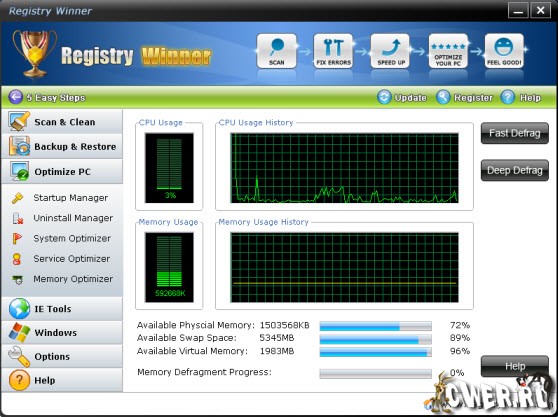Image resolution: width=558 pixels, height=417 pixels.
Task: Click the Speed Up arrow icon
Action: click(x=390, y=51)
